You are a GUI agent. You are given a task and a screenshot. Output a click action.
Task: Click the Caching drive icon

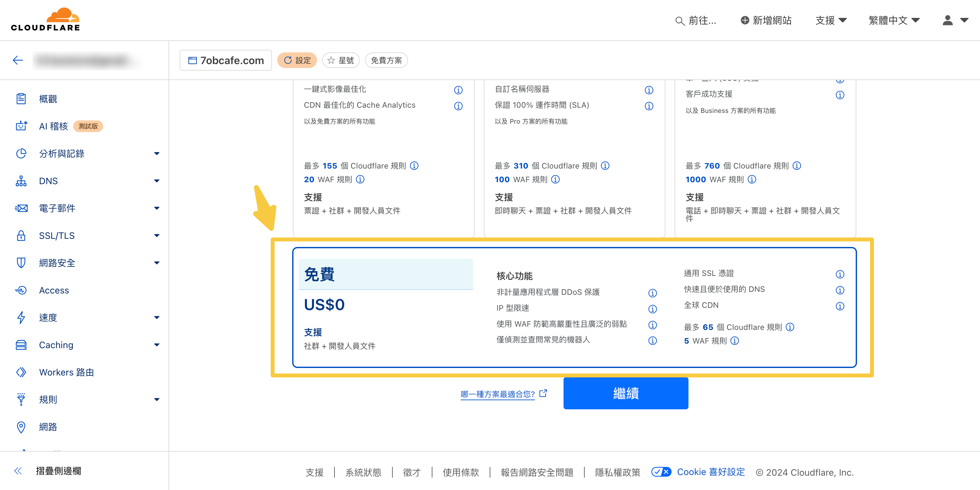click(x=21, y=345)
